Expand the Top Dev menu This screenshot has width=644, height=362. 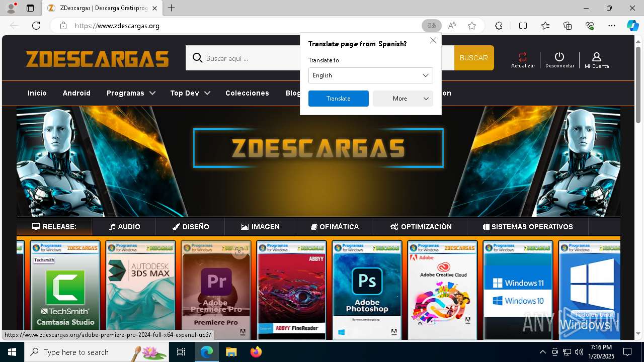pyautogui.click(x=190, y=93)
